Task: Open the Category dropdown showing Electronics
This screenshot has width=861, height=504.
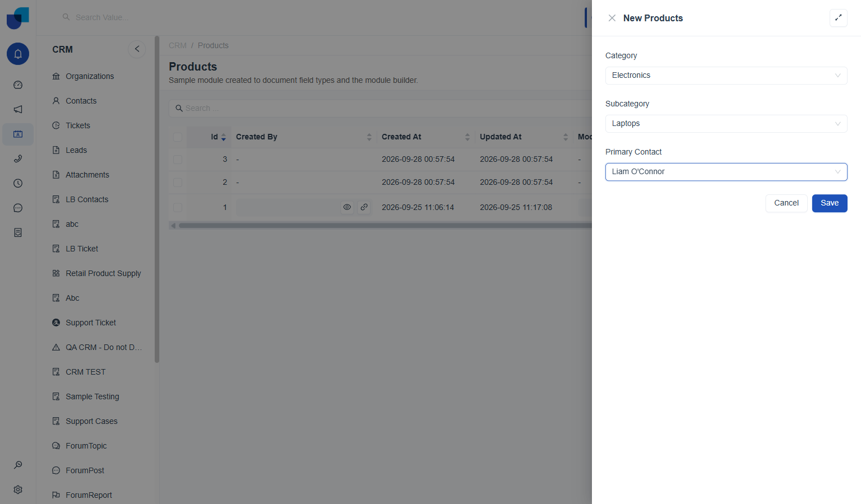Action: 726,76
